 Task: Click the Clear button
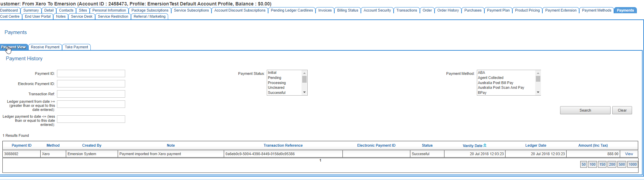(x=622, y=110)
